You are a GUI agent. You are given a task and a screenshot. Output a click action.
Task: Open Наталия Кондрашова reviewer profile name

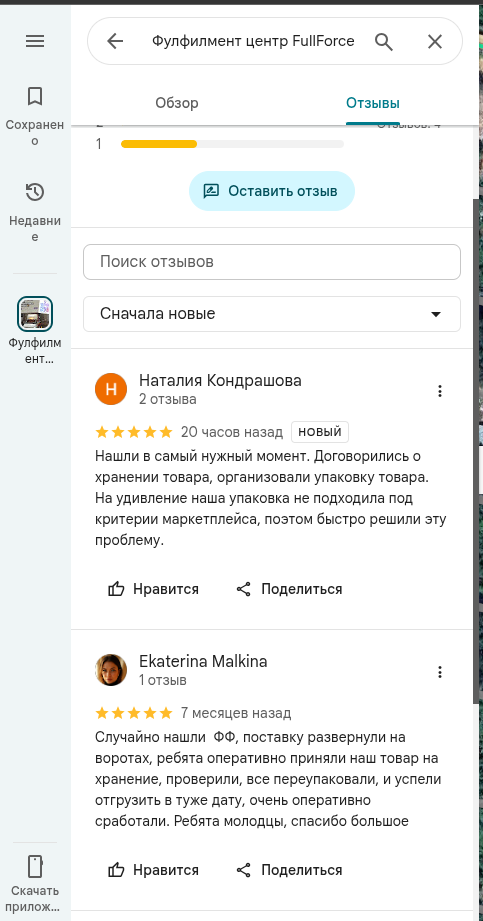[220, 381]
